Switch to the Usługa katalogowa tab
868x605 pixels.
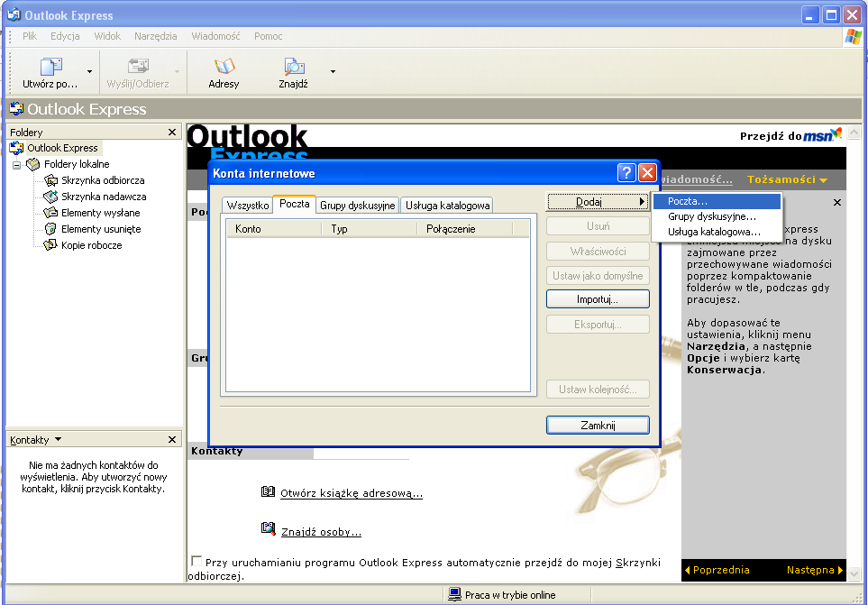447,206
